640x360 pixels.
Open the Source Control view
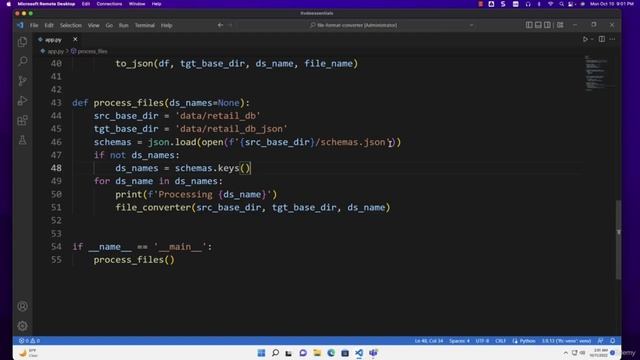[22, 81]
